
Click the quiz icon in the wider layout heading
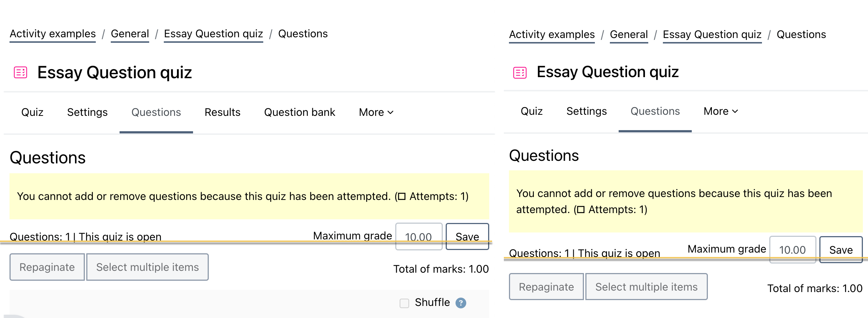(20, 72)
